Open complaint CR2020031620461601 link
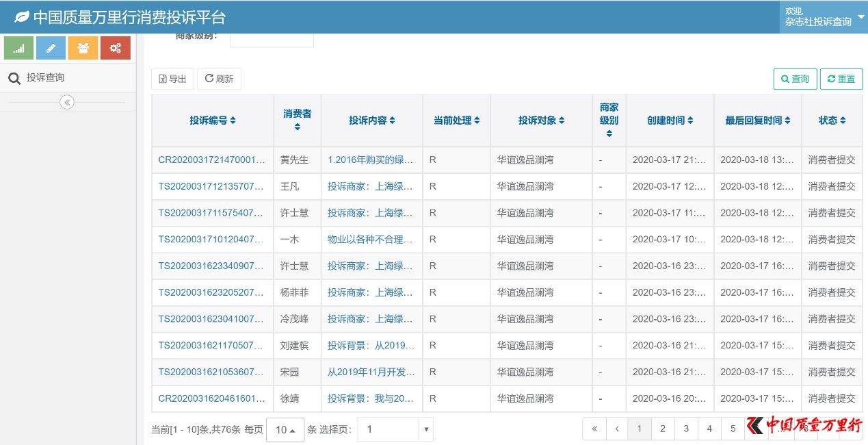 [x=212, y=398]
